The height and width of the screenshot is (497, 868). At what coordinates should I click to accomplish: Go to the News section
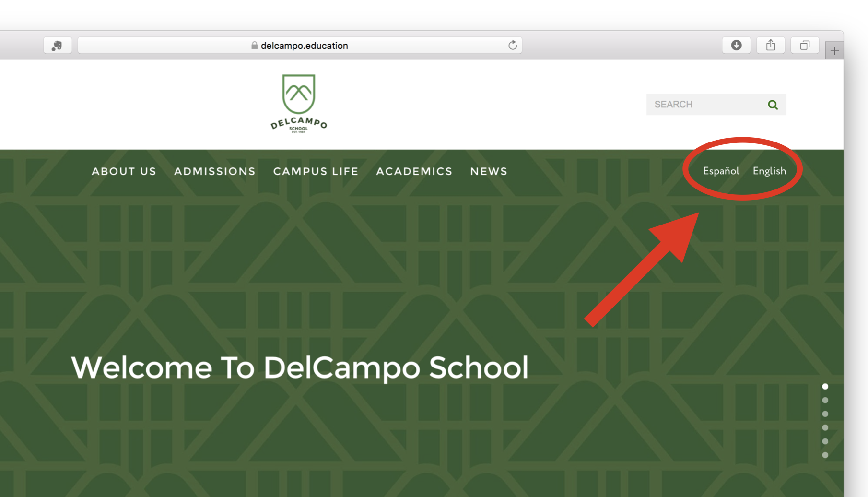[489, 171]
